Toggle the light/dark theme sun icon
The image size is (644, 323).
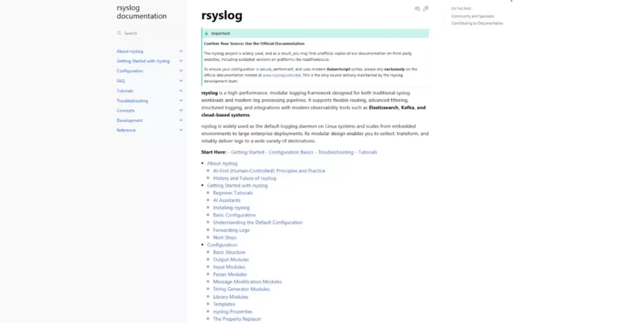point(426,9)
